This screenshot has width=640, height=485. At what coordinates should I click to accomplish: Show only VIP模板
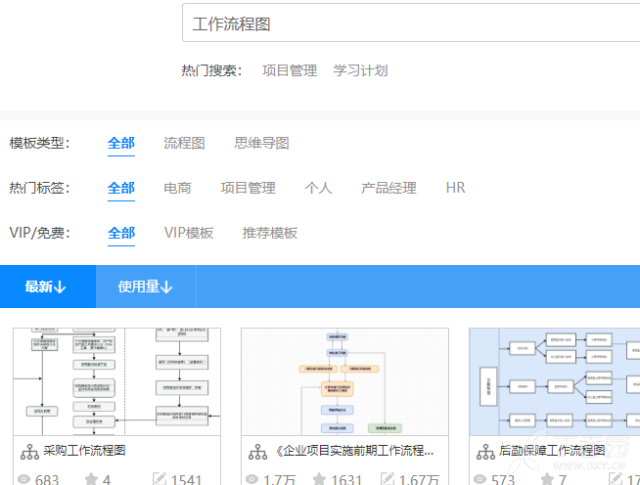click(x=189, y=233)
